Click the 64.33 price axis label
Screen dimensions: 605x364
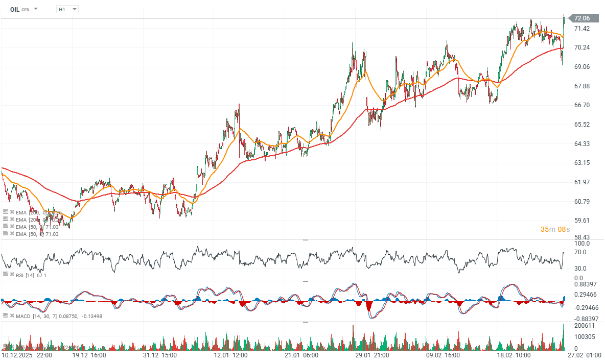coord(582,143)
